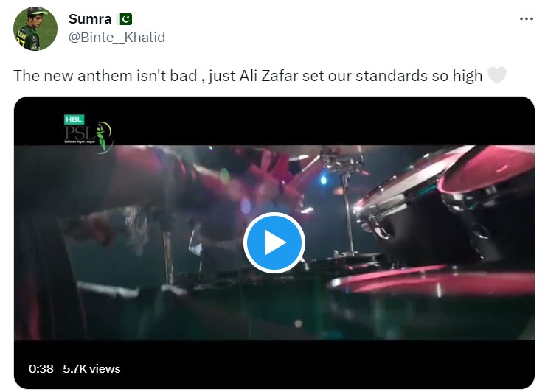Select the 0:38 video duration label
The height and width of the screenshot is (392, 545).
point(41,368)
